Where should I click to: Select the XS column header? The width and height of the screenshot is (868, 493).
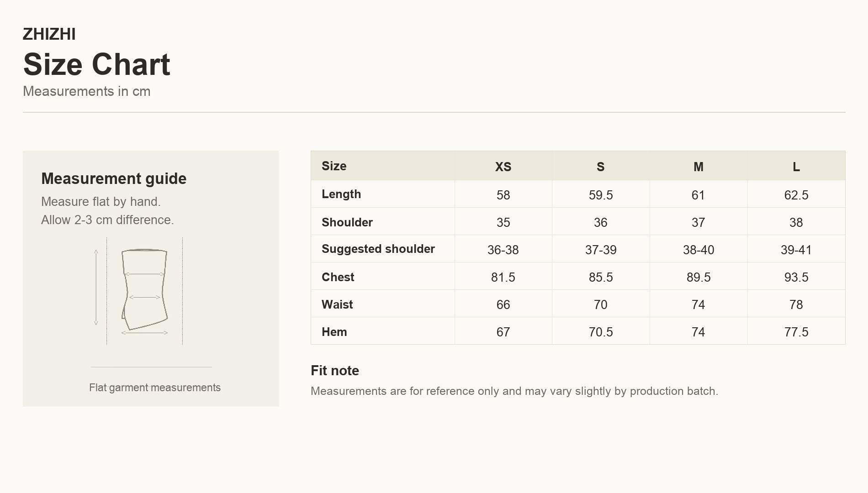(503, 167)
